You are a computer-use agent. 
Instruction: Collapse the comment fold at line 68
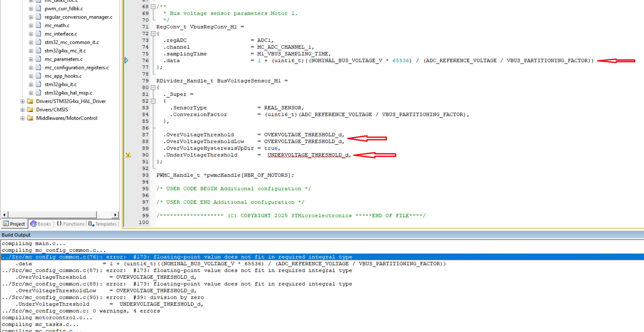[x=153, y=6]
